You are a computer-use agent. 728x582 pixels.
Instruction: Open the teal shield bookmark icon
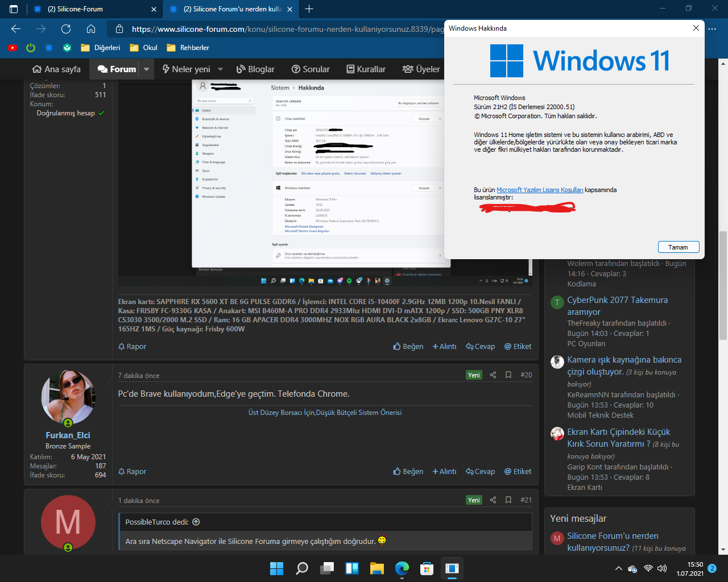(x=67, y=48)
